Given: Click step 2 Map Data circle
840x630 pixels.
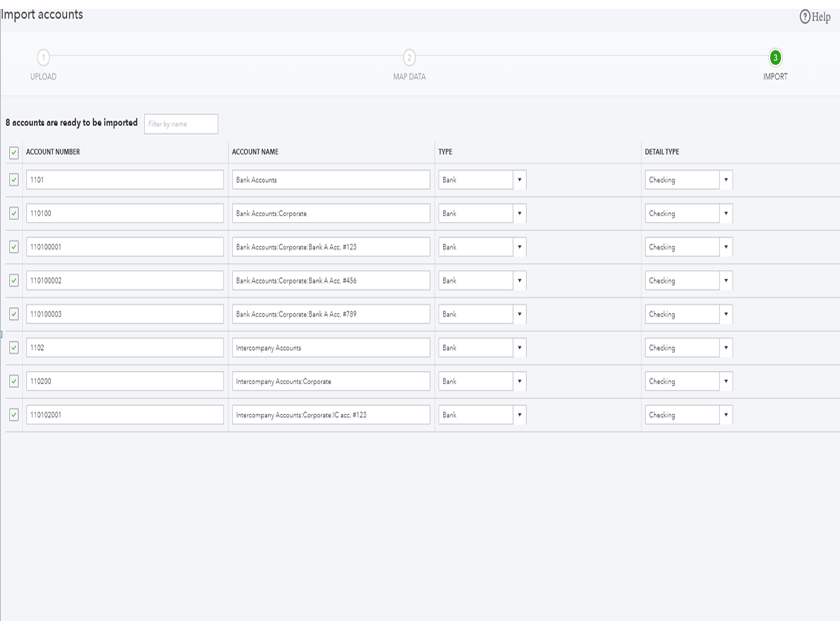Looking at the screenshot, I should 409,57.
